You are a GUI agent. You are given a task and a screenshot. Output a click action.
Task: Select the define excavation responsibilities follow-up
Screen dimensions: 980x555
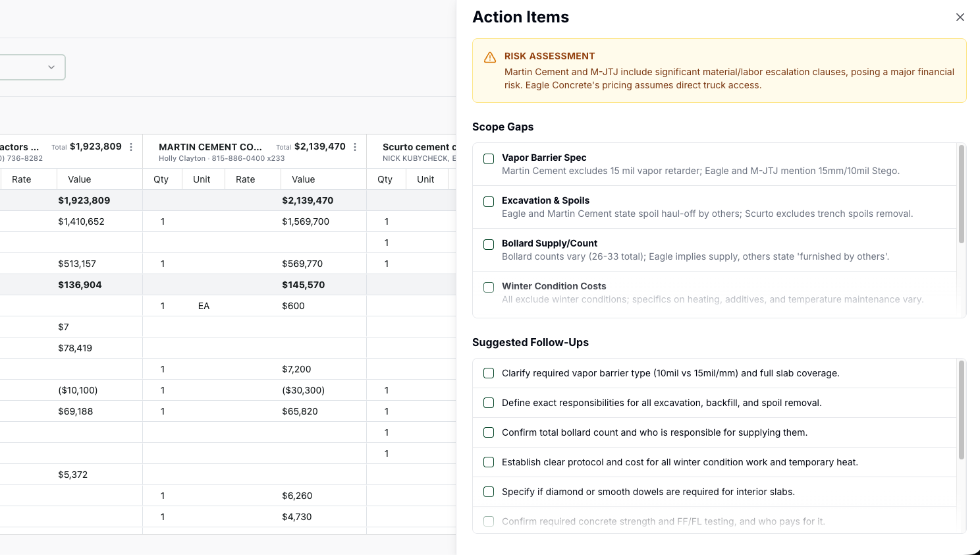coord(489,403)
